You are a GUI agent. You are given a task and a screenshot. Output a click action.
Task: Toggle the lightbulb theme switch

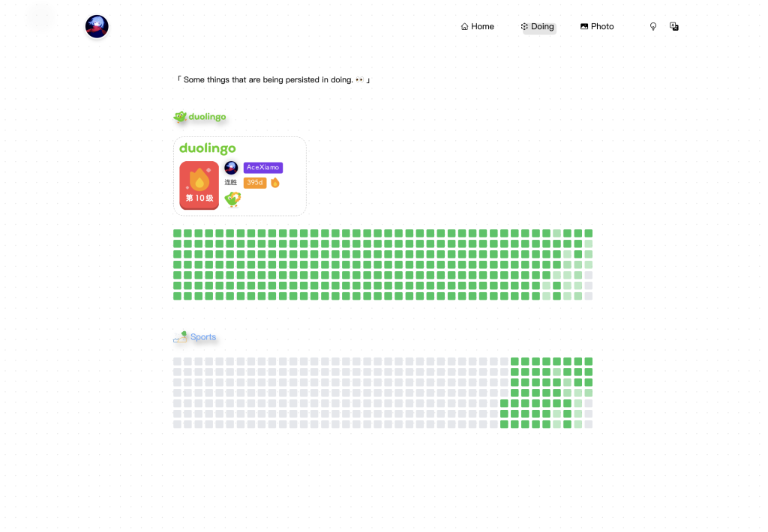pos(652,27)
